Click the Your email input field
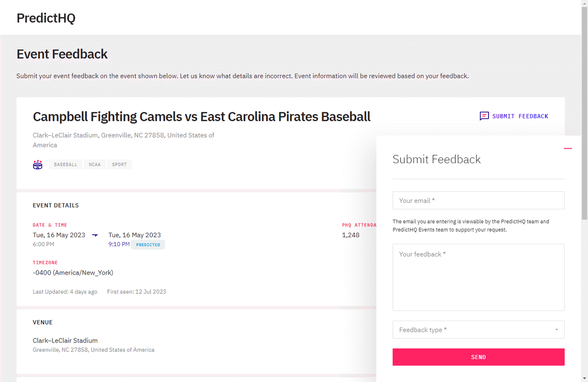588x382 pixels. (478, 200)
